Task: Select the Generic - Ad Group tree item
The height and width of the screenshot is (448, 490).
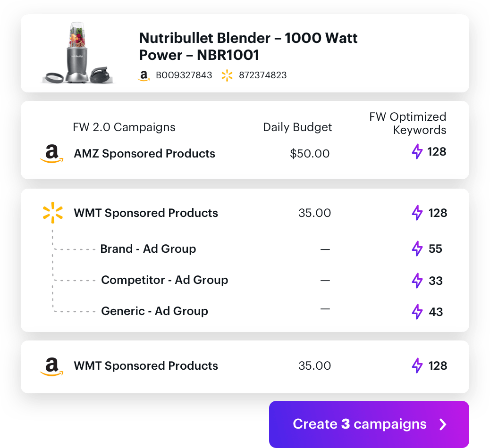Action: 155,311
